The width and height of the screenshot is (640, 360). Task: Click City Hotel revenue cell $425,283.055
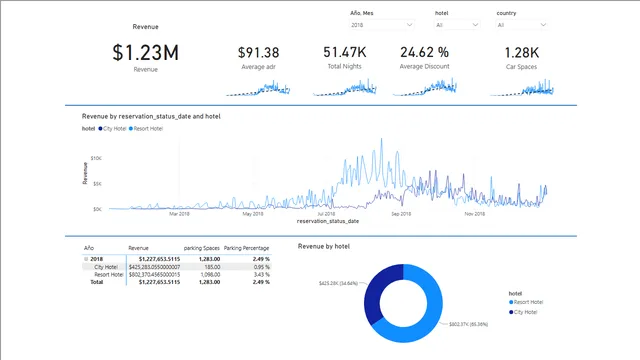(x=154, y=267)
